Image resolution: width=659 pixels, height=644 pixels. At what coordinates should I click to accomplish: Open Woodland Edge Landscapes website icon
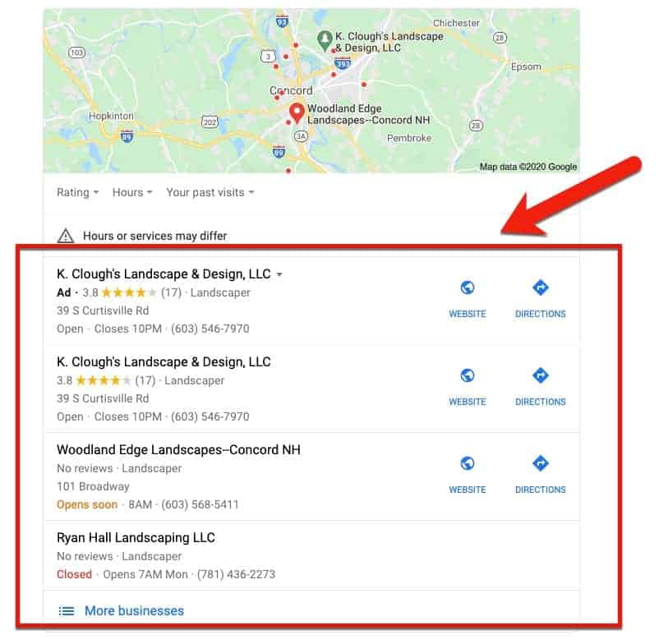pyautogui.click(x=468, y=463)
